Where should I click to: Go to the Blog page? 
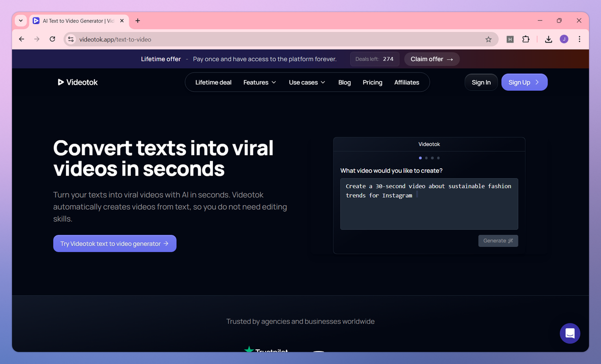pos(345,82)
